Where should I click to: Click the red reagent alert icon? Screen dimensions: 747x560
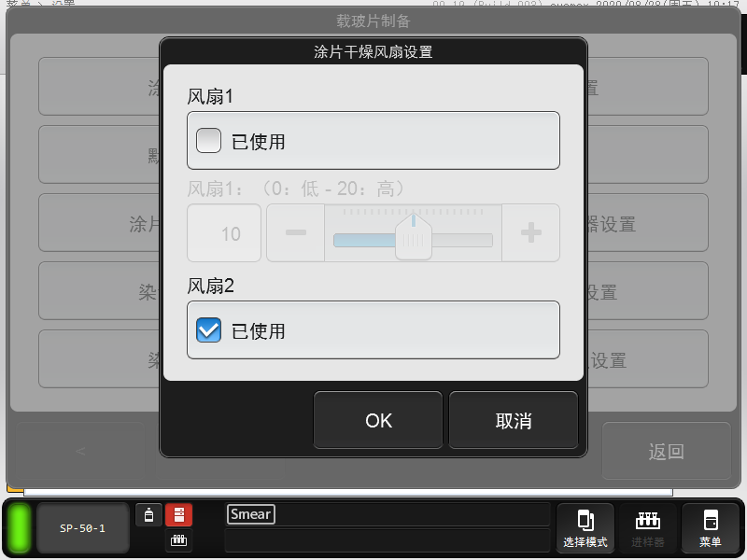[x=178, y=515]
